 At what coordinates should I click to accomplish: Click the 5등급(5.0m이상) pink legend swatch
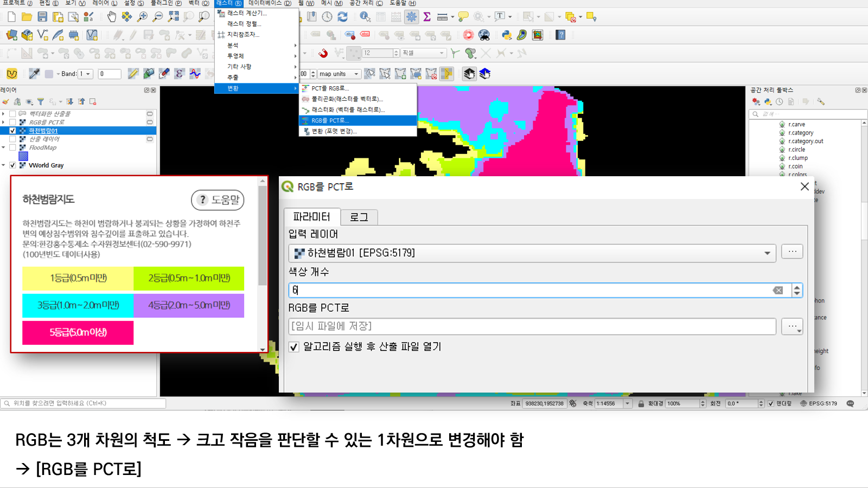[78, 333]
